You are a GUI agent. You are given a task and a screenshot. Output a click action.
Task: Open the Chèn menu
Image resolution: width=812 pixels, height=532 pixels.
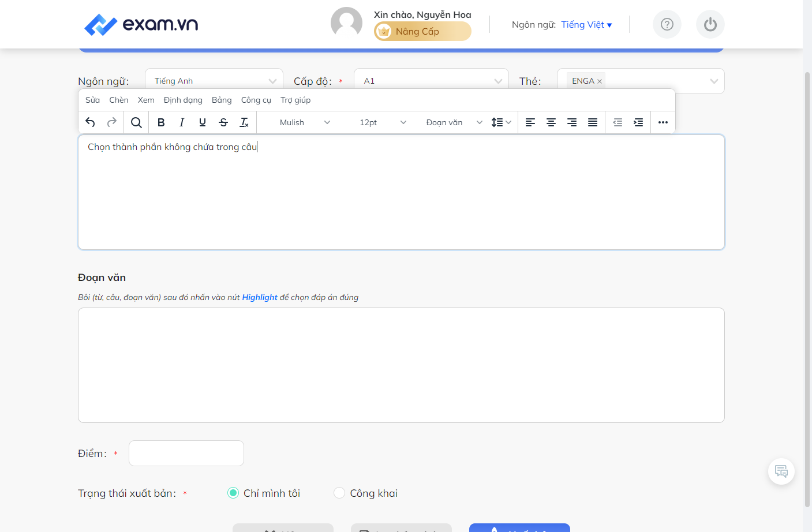[x=119, y=100]
